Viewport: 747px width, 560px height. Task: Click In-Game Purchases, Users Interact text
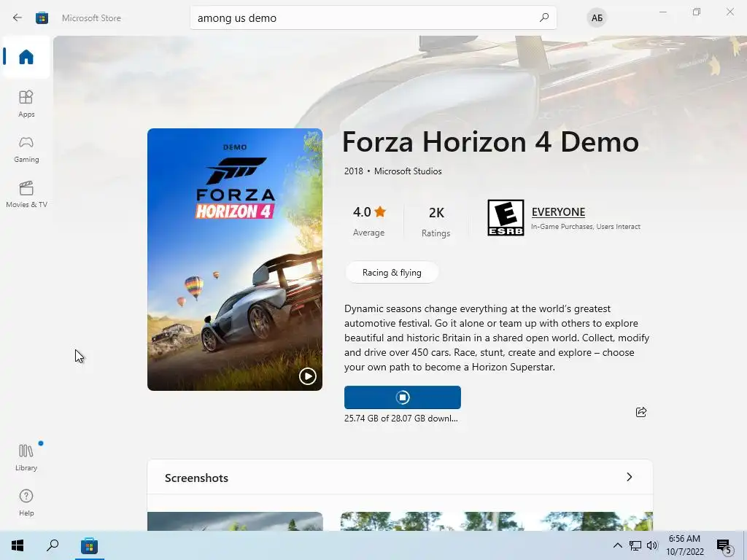586,227
